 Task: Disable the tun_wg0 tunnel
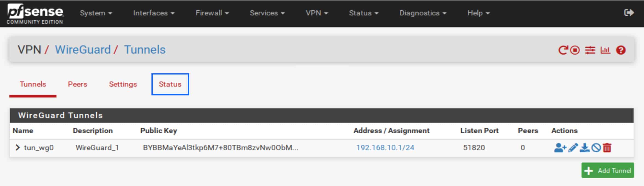596,148
